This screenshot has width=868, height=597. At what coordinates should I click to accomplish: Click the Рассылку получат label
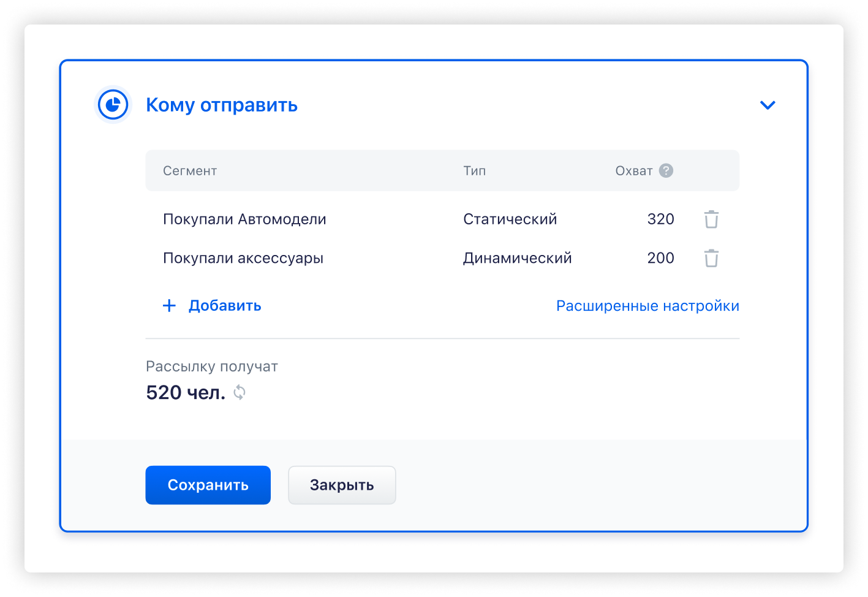coord(212,367)
